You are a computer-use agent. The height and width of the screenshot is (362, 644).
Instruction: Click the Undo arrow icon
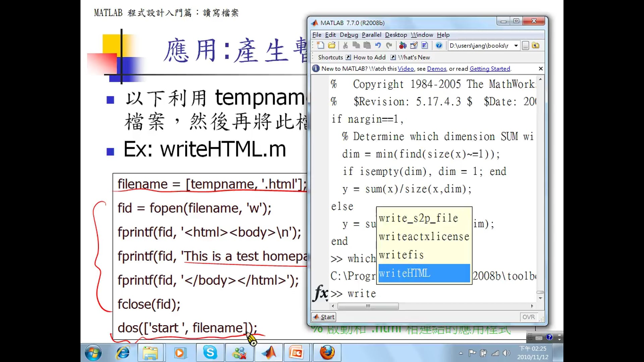tap(378, 45)
